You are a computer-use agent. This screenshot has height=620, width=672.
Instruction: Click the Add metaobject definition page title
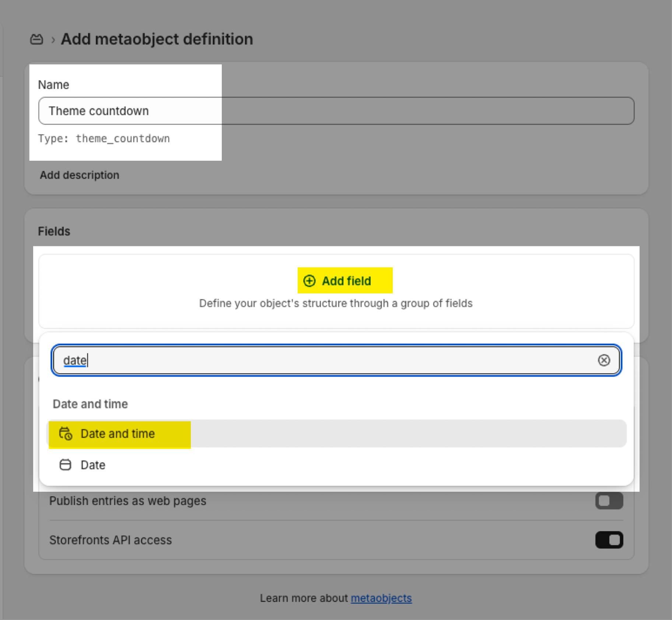(157, 39)
